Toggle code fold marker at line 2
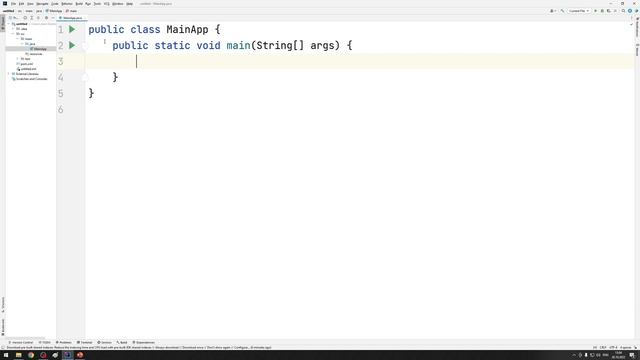This screenshot has height=360, width=640. click(84, 45)
